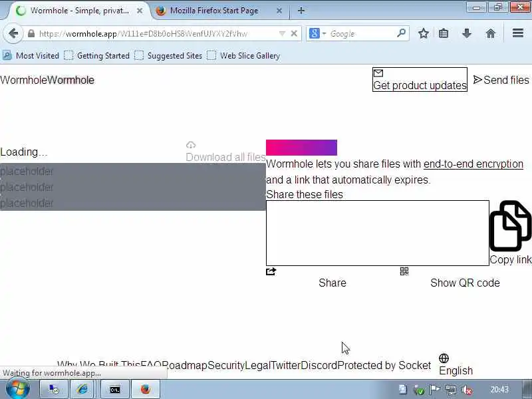Switch to Mozilla Firefox Start Page tab
Viewport: 532px width, 399px height.
tap(214, 11)
